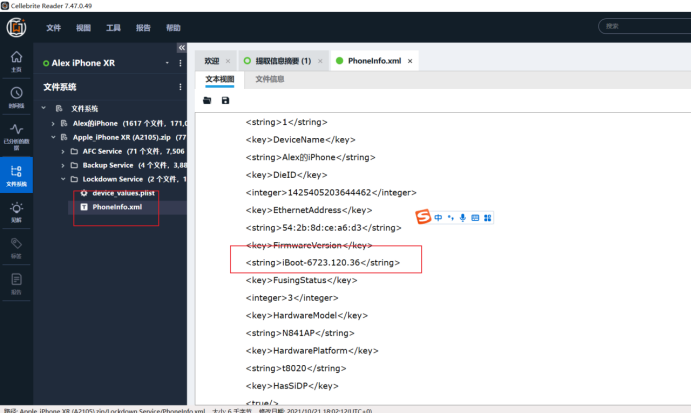Collapse the Lockdown Service folder arrow
Viewport: 691px width, 414px height.
pos(63,179)
